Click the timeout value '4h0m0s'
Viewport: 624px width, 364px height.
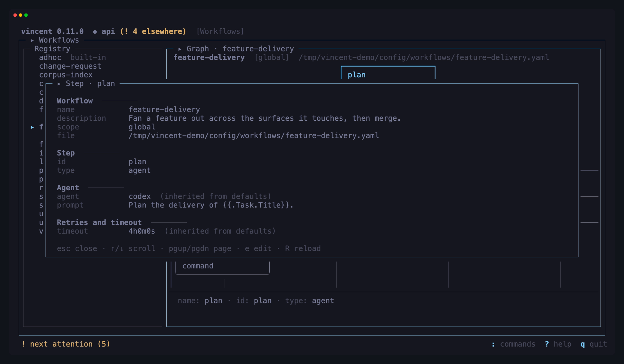pos(142,231)
